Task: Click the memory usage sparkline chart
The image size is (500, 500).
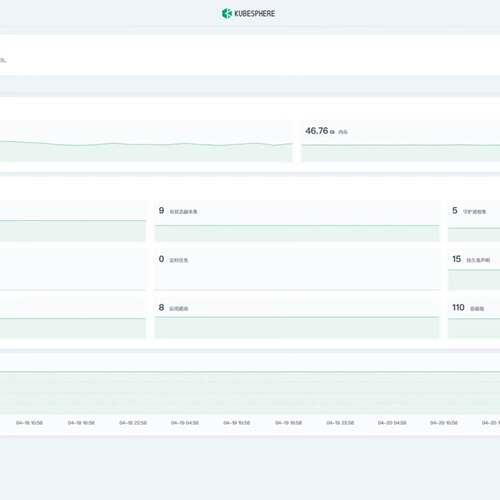Action: click(401, 153)
